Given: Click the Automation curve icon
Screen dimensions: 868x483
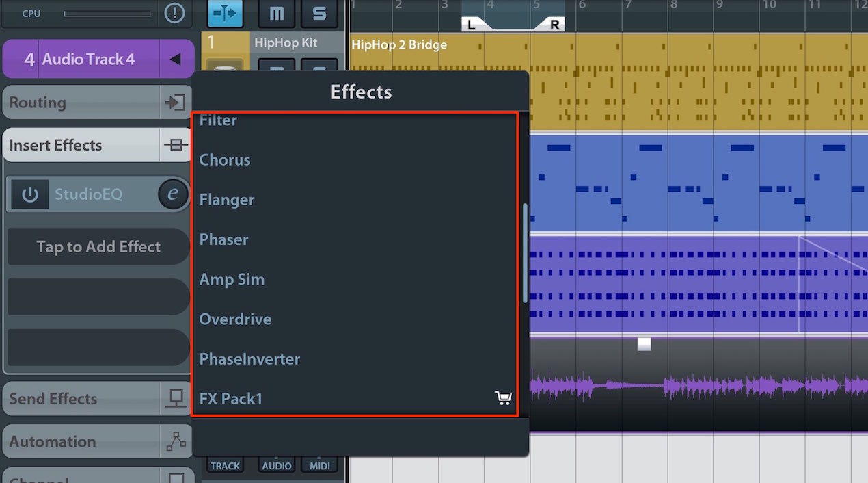Looking at the screenshot, I should pyautogui.click(x=176, y=441).
